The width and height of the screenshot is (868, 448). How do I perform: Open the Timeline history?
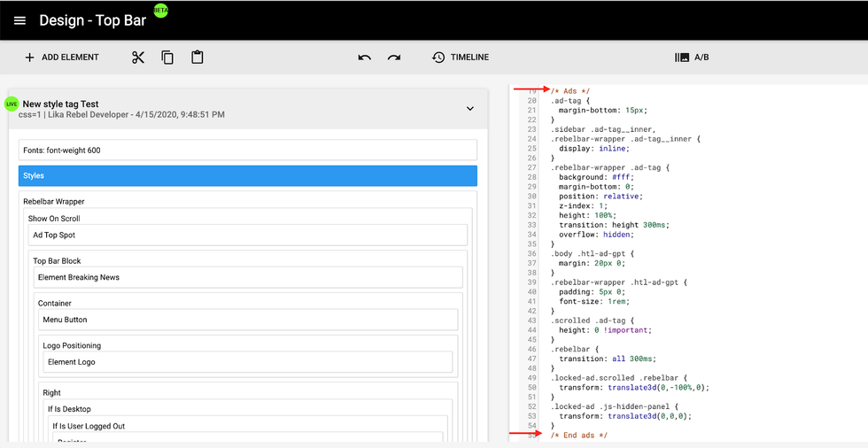coord(460,58)
